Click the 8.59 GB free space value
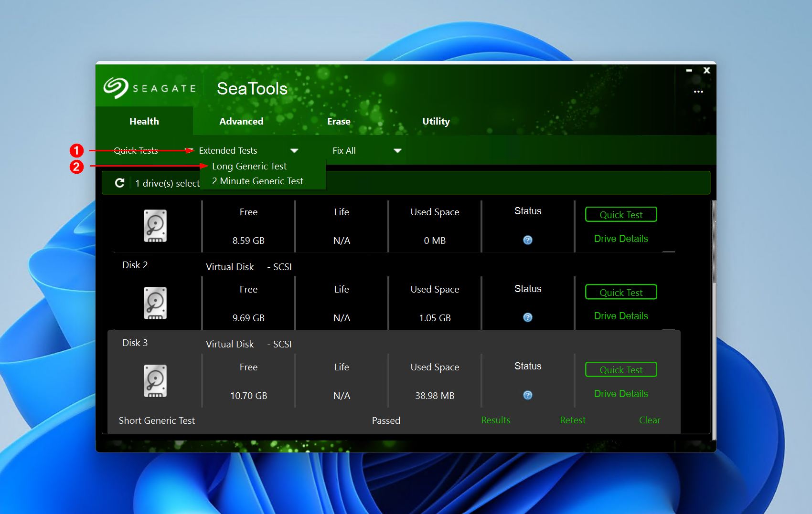Viewport: 812px width, 514px height. pyautogui.click(x=248, y=241)
